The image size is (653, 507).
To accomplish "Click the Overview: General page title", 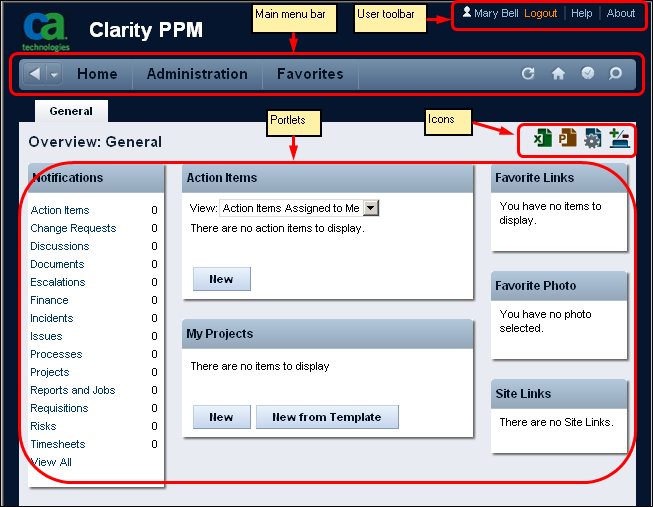I will tap(95, 142).
